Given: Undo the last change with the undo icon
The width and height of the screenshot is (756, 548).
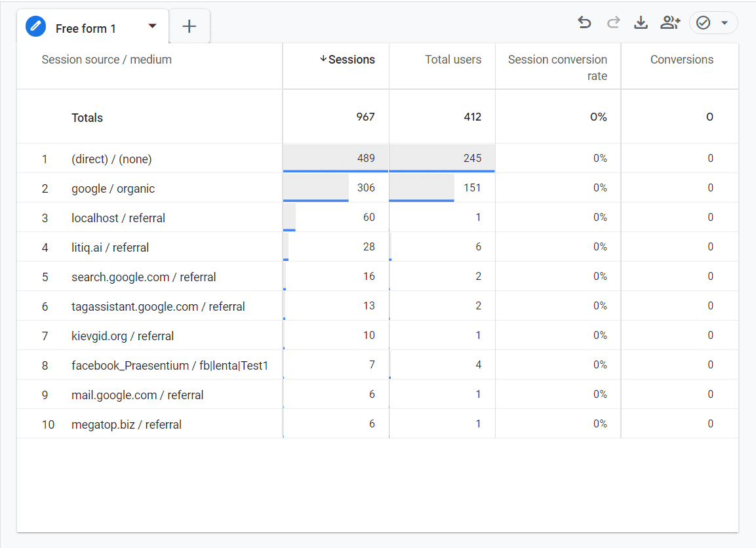Looking at the screenshot, I should click(x=584, y=22).
